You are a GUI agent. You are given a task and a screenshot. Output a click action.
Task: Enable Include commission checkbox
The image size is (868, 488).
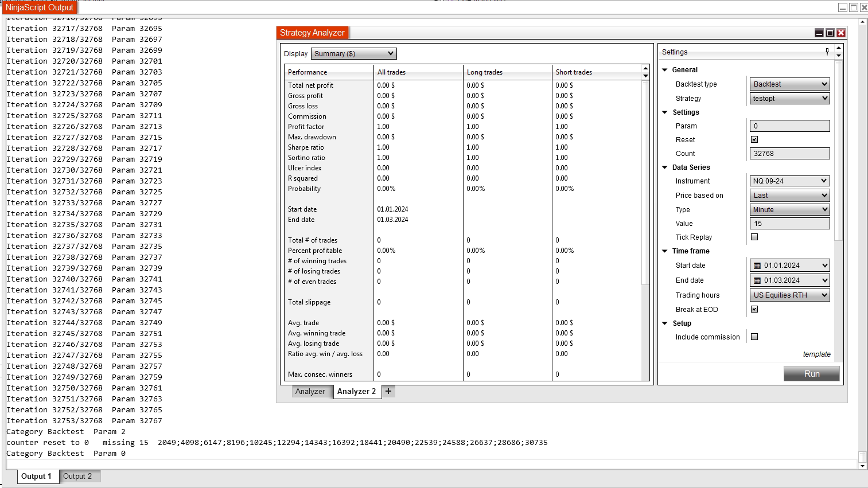[x=754, y=337]
